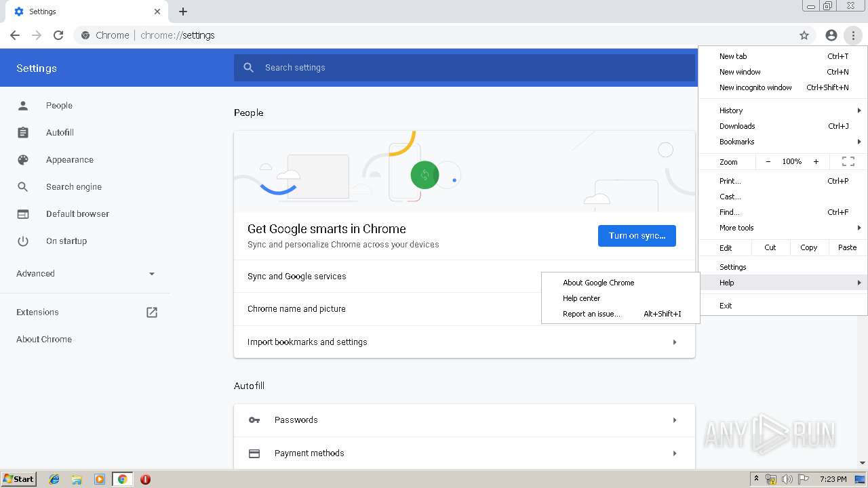Viewport: 868px width, 488px height.
Task: Open Opera from the taskbar
Action: click(145, 479)
